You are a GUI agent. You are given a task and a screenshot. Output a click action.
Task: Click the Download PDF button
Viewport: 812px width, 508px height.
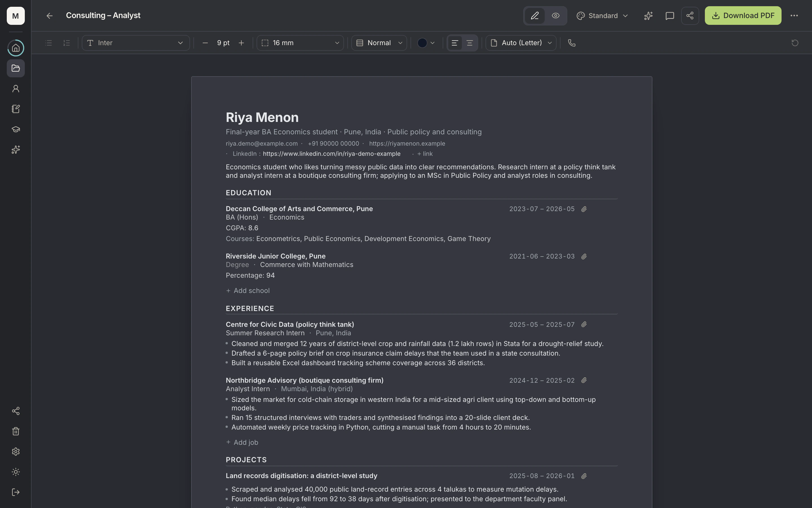743,16
